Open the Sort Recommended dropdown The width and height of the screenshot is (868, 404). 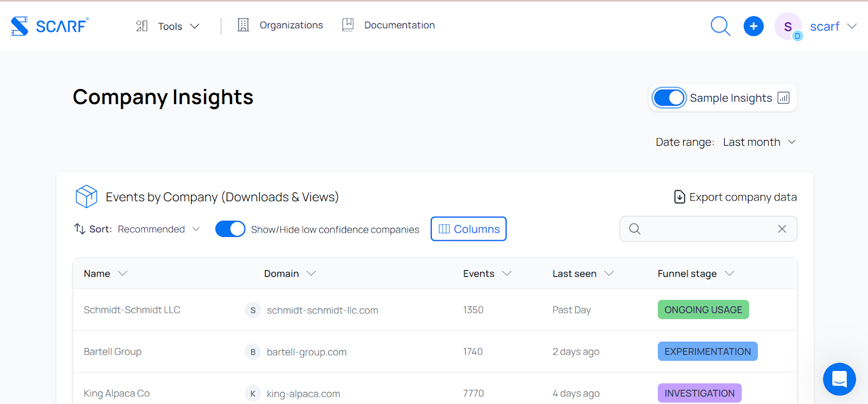tap(158, 229)
